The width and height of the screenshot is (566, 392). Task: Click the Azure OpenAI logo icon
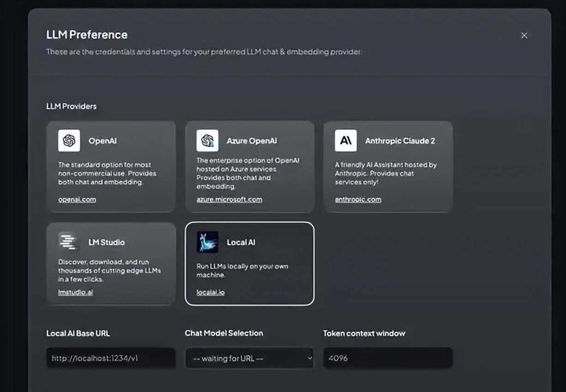pos(207,141)
